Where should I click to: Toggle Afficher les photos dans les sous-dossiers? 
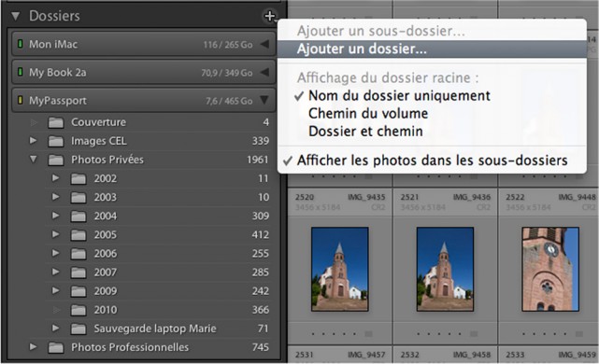coord(432,161)
